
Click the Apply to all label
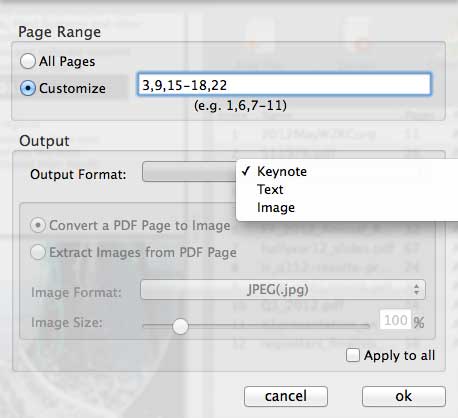(x=399, y=355)
